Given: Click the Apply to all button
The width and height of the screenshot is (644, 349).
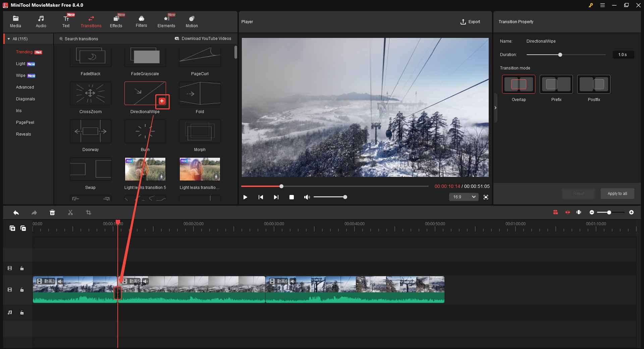Looking at the screenshot, I should tap(617, 194).
